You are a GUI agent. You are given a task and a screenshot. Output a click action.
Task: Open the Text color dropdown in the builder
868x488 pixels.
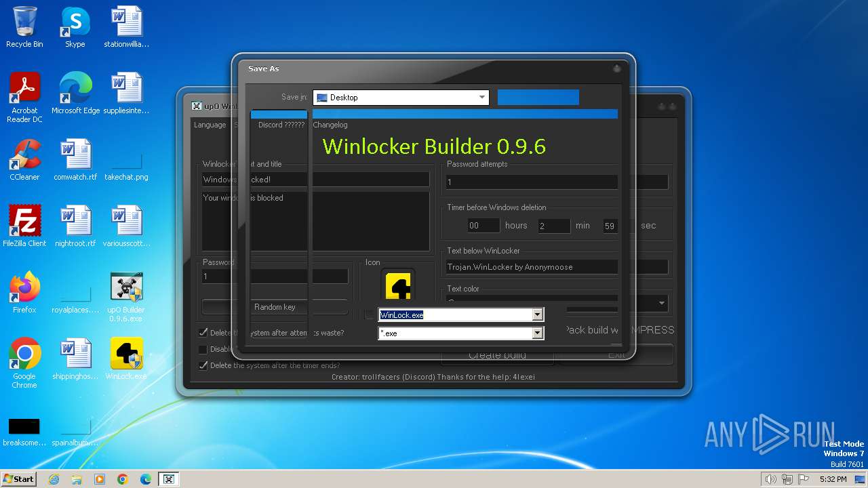662,303
